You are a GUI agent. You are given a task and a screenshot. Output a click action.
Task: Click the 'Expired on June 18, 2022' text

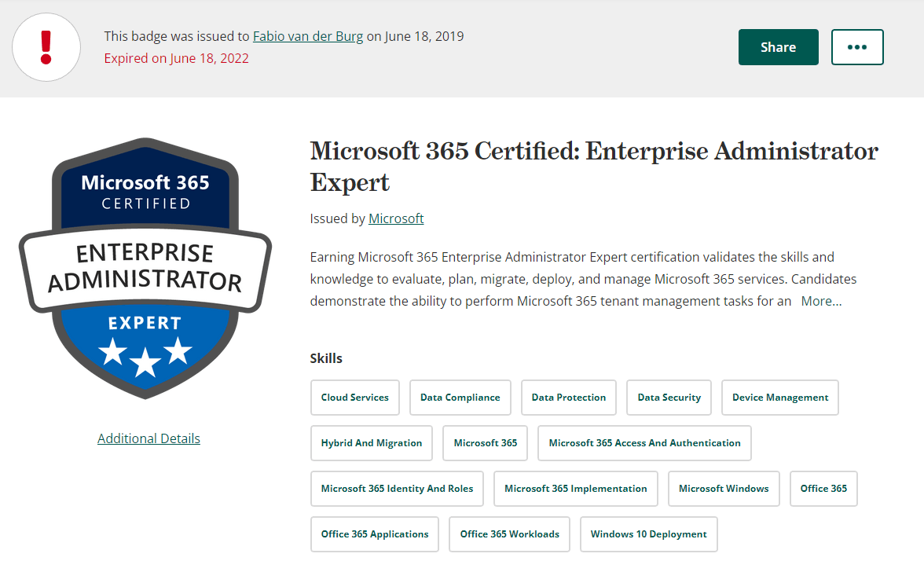tap(176, 58)
